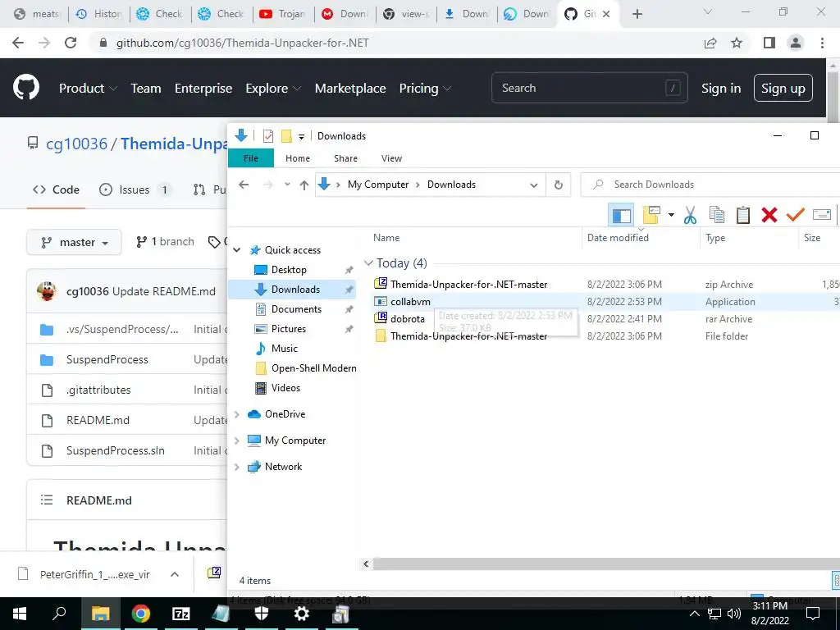
Task: Open the Share ribbon tab
Action: coord(345,158)
